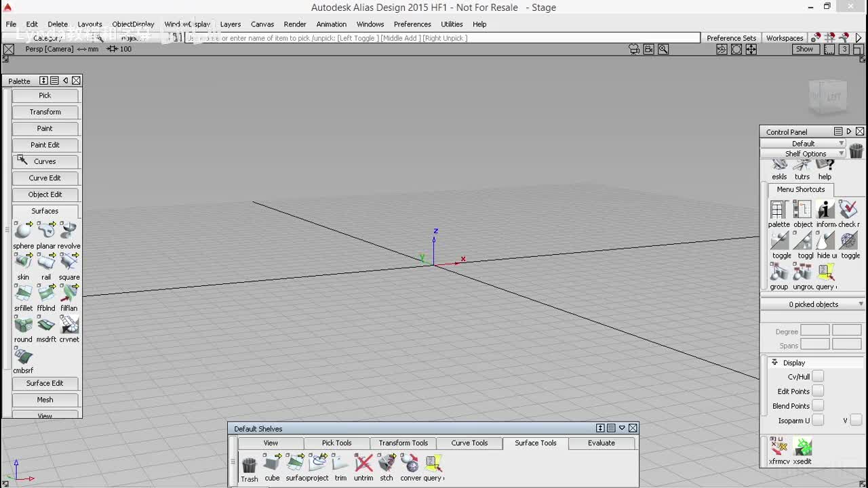Click the Workspaces button
Image resolution: width=868 pixels, height=488 pixels.
pyautogui.click(x=785, y=38)
